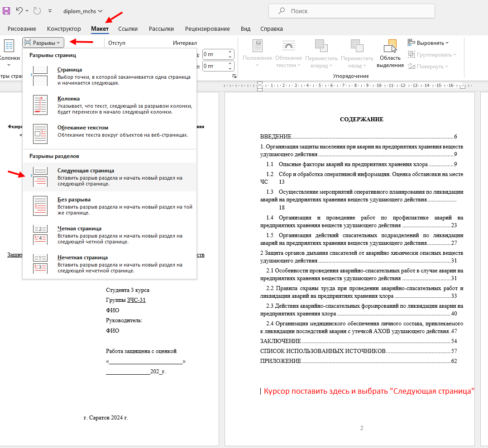The width and height of the screenshot is (488, 448).
Task: Open the Выровнять align dropdown
Action: click(428, 43)
